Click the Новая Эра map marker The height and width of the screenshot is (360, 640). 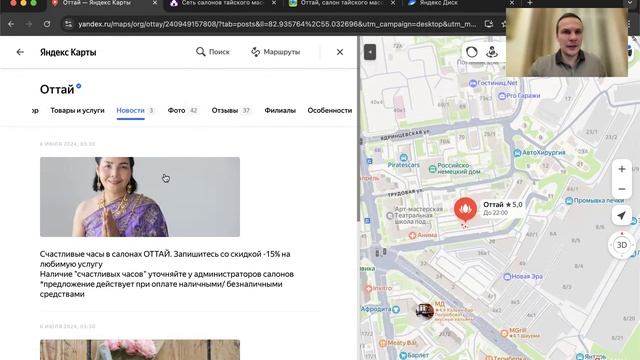coord(523,276)
